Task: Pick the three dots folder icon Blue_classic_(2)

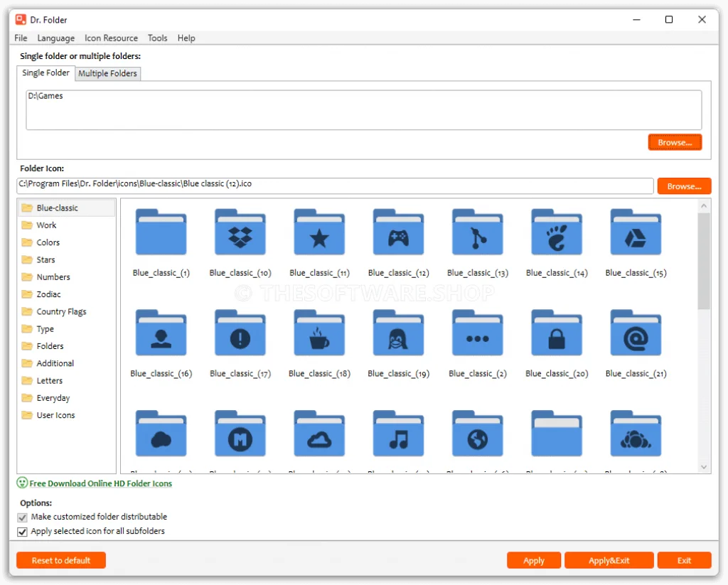Action: coord(477,333)
